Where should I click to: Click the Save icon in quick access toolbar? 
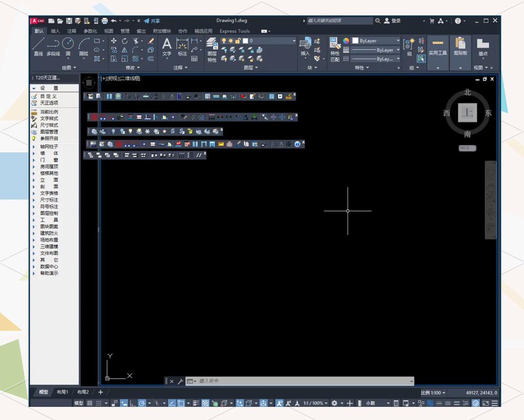[69, 20]
